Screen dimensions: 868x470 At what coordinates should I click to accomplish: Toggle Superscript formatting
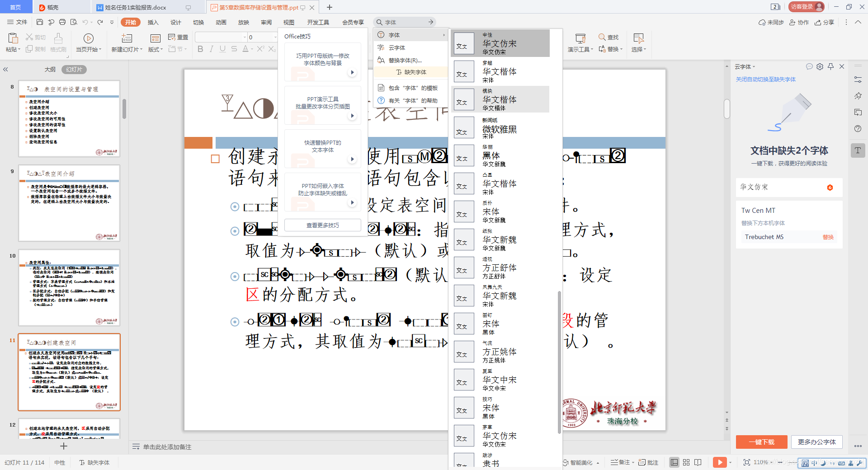tap(260, 49)
